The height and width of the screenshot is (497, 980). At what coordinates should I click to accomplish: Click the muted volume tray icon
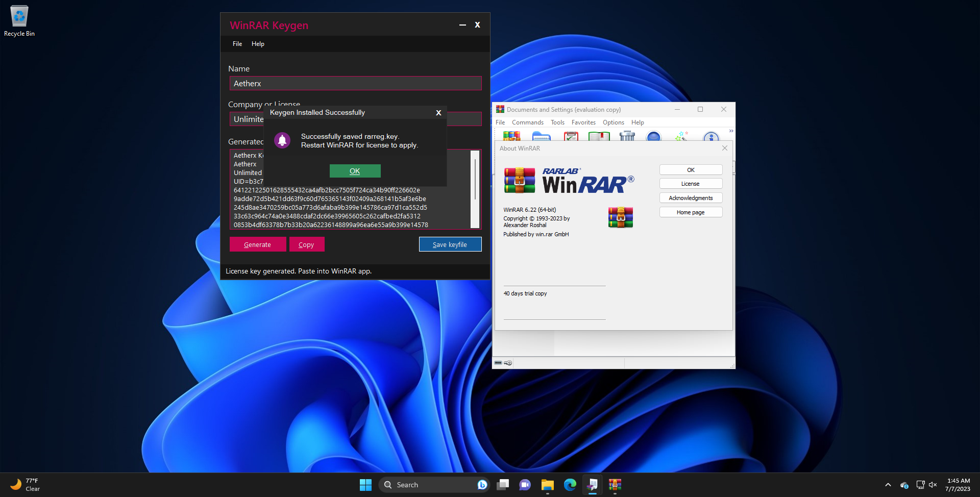933,485
